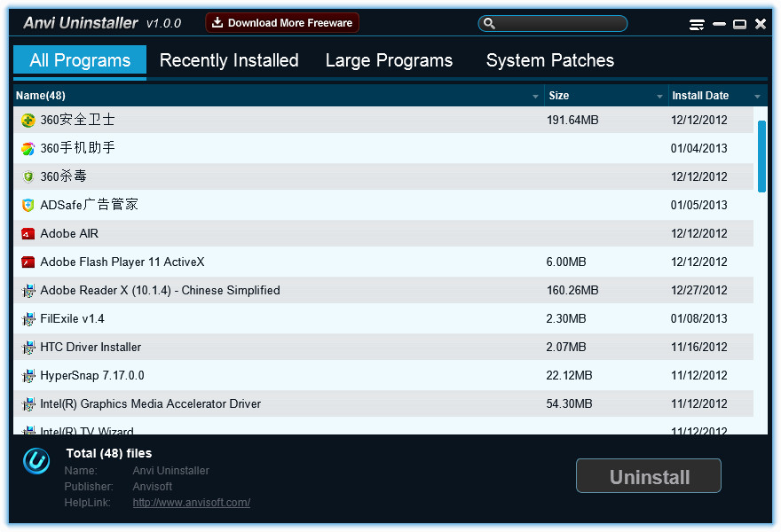This screenshot has width=781, height=532.
Task: Click the 2.30MB size value
Action: (x=566, y=318)
